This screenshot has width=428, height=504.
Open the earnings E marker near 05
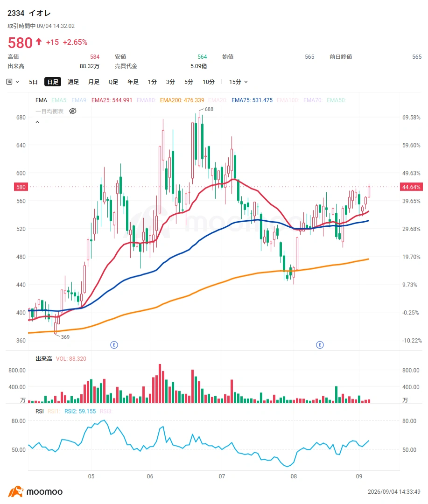(x=114, y=345)
